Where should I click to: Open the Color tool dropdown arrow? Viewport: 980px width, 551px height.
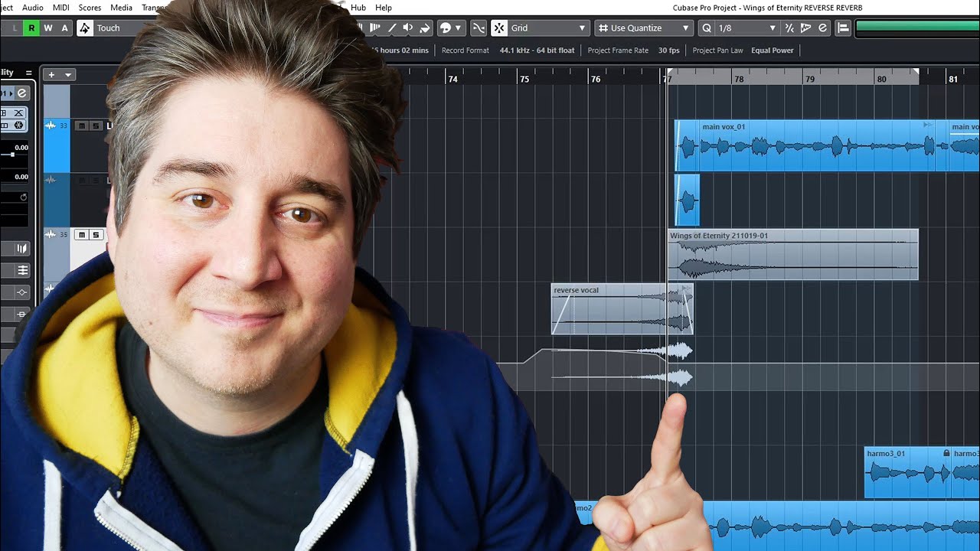pyautogui.click(x=459, y=28)
